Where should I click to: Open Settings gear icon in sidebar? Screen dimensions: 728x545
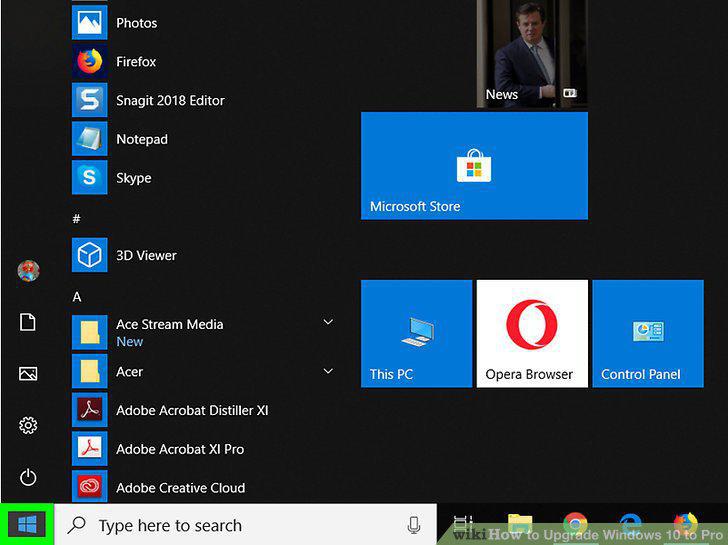(x=28, y=425)
